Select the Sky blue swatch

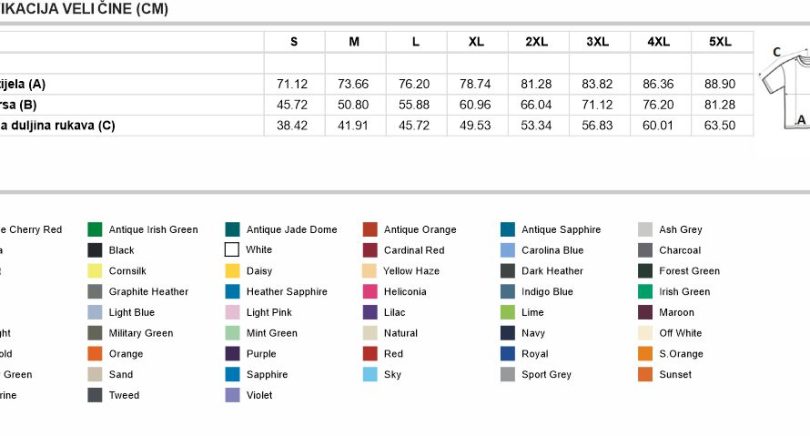370,374
